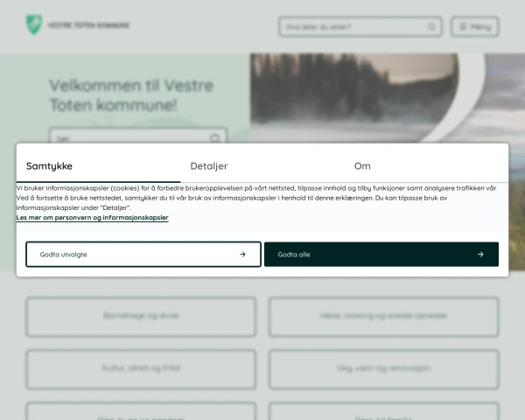Click 'Les mer om personvern og informasjonskapsler' link
Image resolution: width=525 pixels, height=420 pixels.
tap(93, 218)
